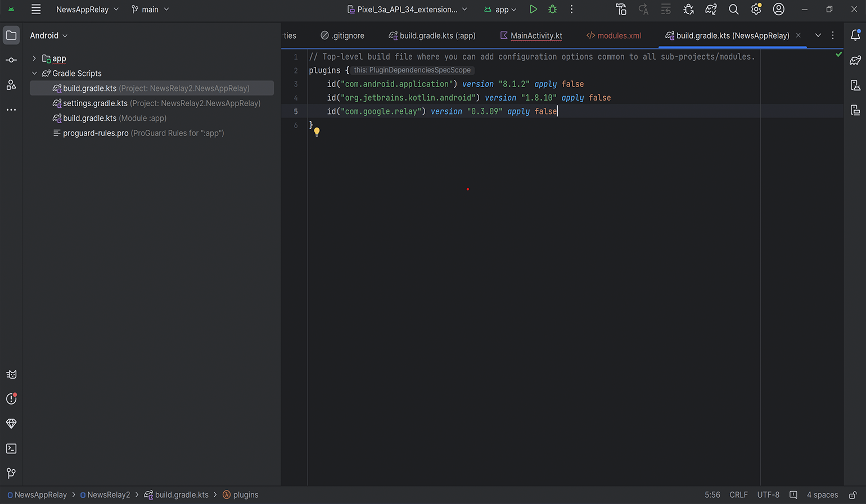The height and width of the screenshot is (504, 866).
Task: Open the Commit tool window
Action: 11,60
